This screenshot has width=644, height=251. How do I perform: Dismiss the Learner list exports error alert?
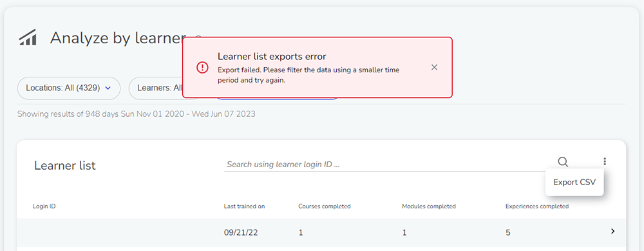[434, 68]
